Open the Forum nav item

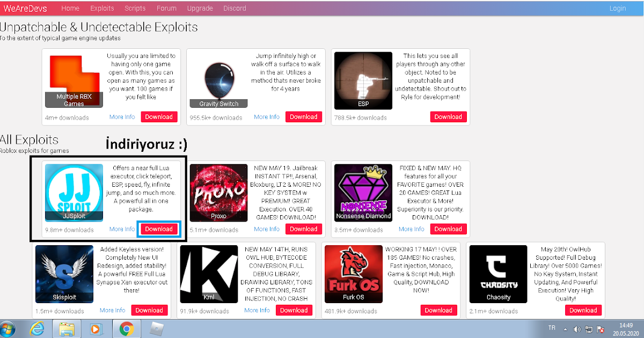[x=166, y=8]
